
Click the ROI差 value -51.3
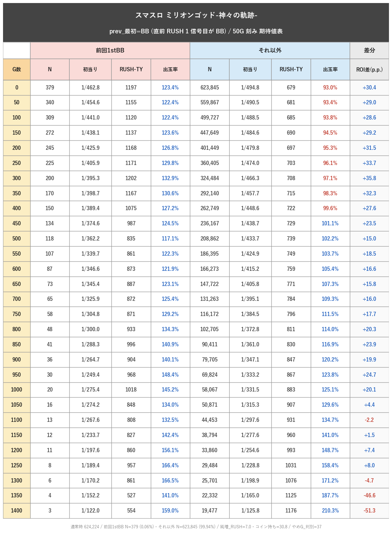click(x=369, y=511)
